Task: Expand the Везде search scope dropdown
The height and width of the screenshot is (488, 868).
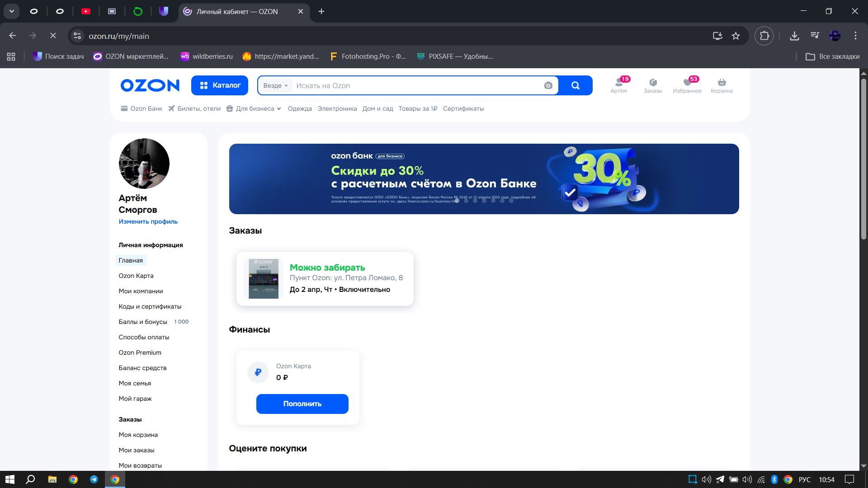Action: (x=275, y=86)
